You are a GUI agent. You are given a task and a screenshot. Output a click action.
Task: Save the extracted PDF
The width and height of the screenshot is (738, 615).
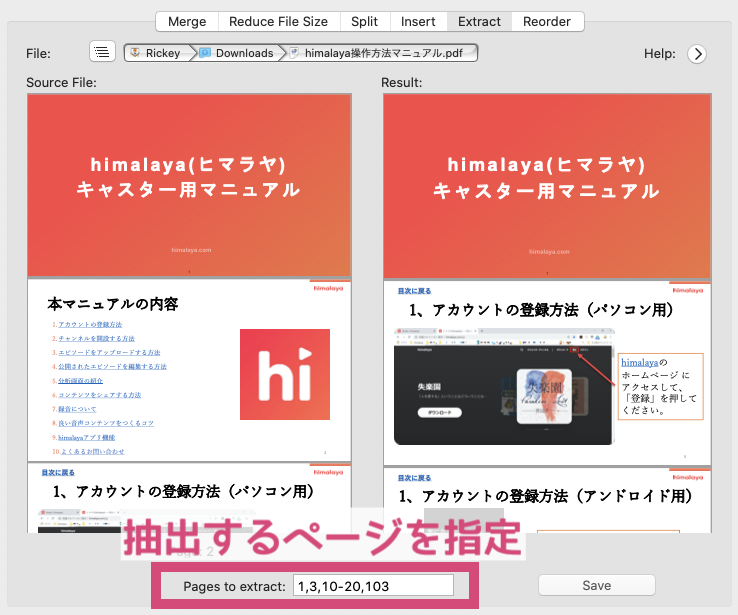pyautogui.click(x=597, y=585)
